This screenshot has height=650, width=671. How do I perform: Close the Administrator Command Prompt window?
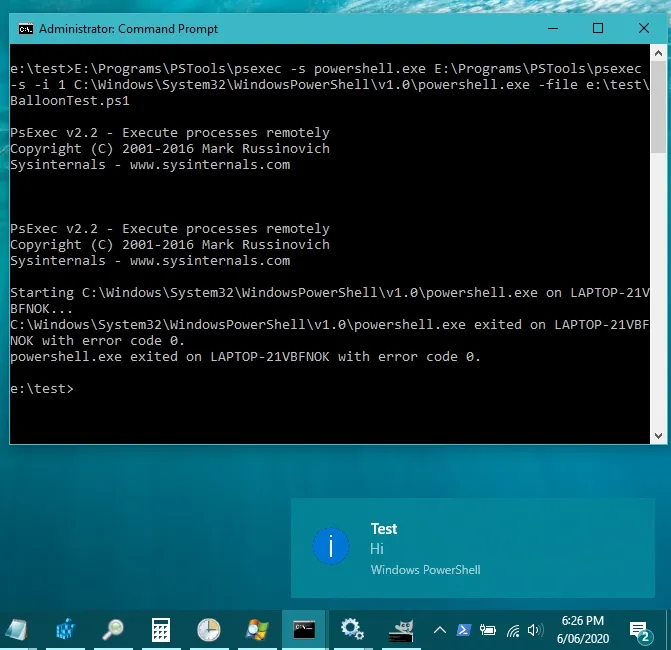pyautogui.click(x=644, y=29)
